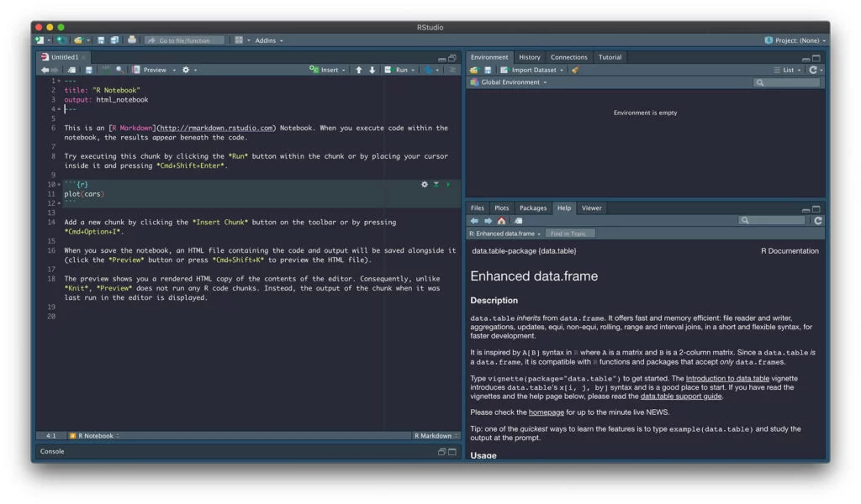Go back to previous source location
The image size is (861, 504).
45,70
